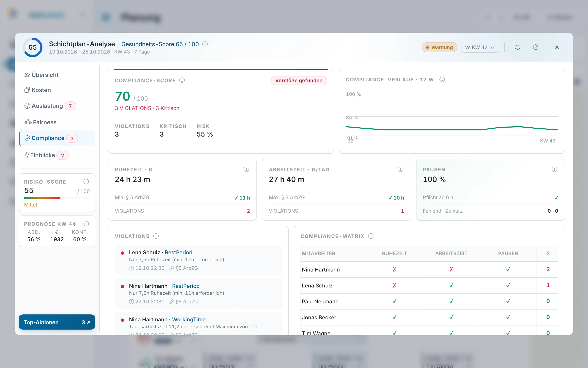Click the 7 badge next to Auslastung
Image resolution: width=588 pixels, height=368 pixels.
click(70, 106)
